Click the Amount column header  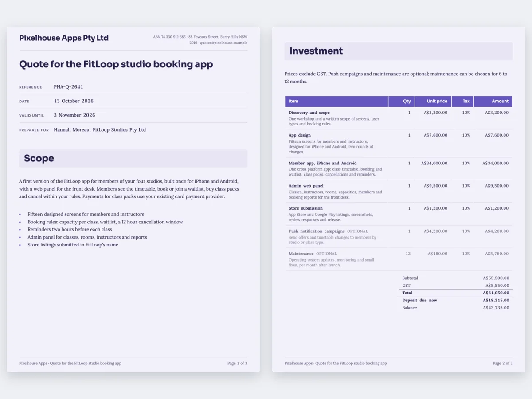[x=493, y=102]
